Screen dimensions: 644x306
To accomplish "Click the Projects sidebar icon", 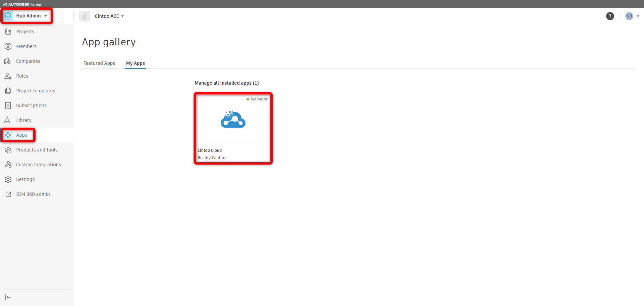I will (x=8, y=32).
